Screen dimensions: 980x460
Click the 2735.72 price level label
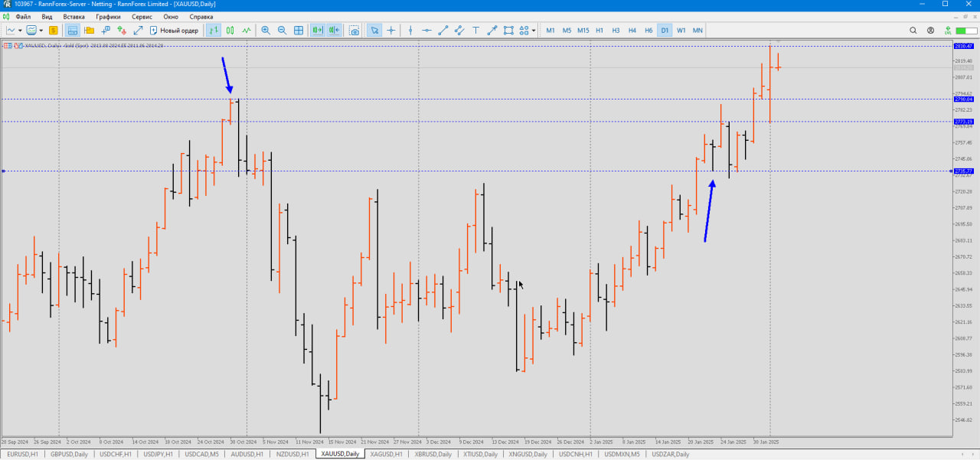[x=964, y=171]
